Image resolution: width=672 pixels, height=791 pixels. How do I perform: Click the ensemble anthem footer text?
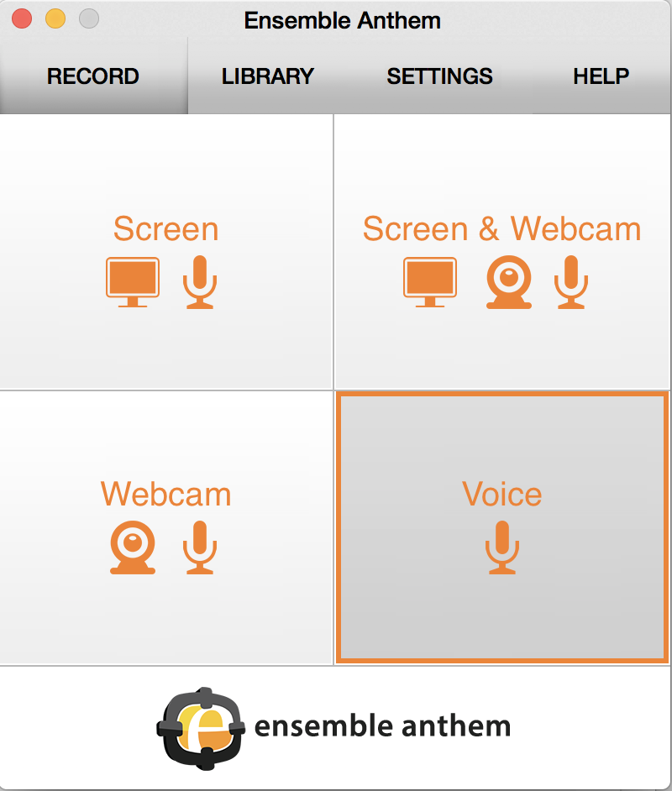(x=382, y=726)
